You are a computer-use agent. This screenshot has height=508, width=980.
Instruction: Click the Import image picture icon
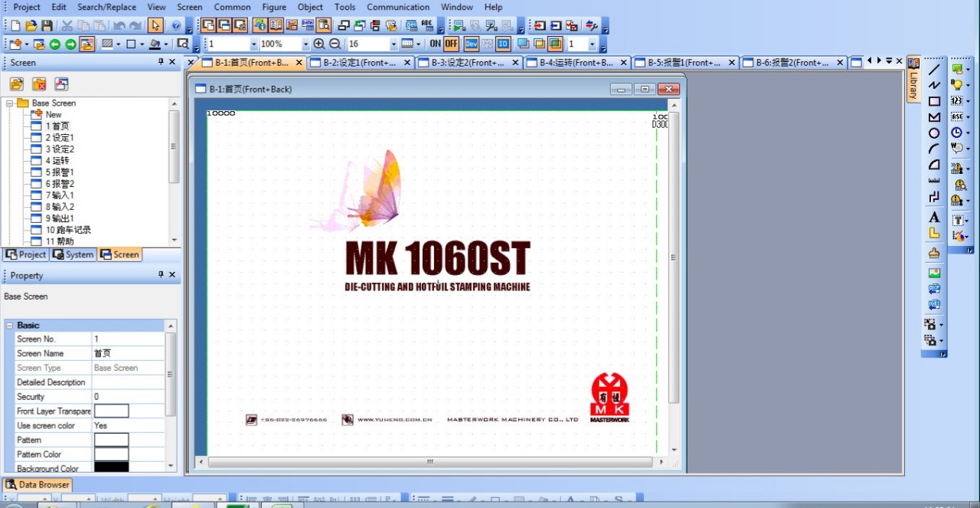[x=934, y=273]
